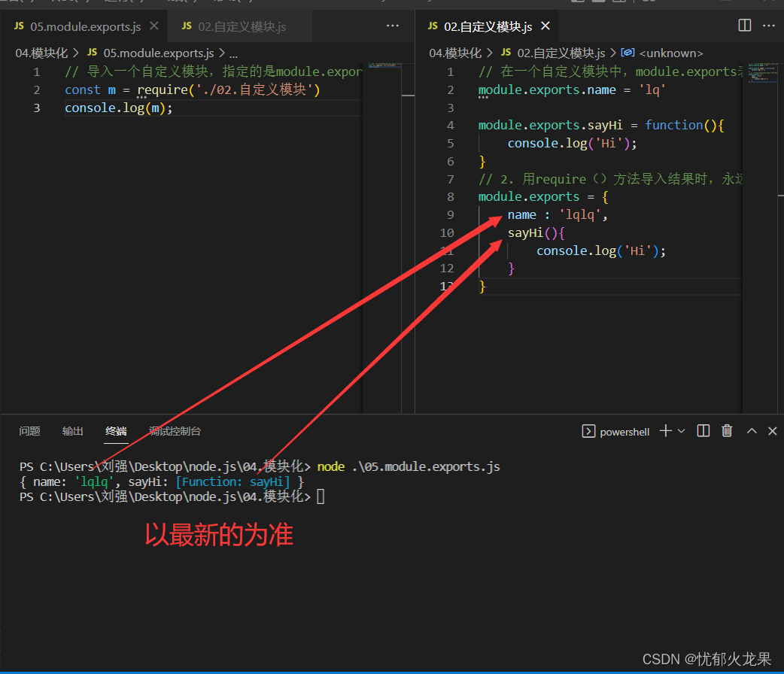784x674 pixels.
Task: Click terminal command node .\05.module.exports.js
Action: 409,466
